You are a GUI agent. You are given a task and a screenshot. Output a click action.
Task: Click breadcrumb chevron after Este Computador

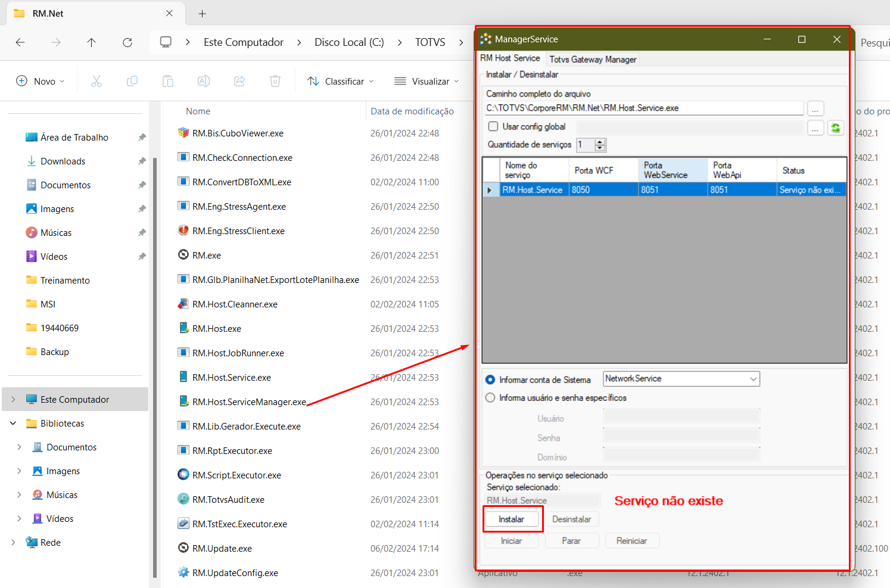299,42
